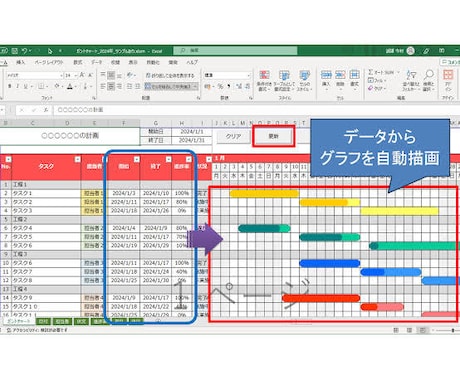Click the Center horizontally icon
This screenshot has height=380, width=460.
pyautogui.click(x=111, y=86)
